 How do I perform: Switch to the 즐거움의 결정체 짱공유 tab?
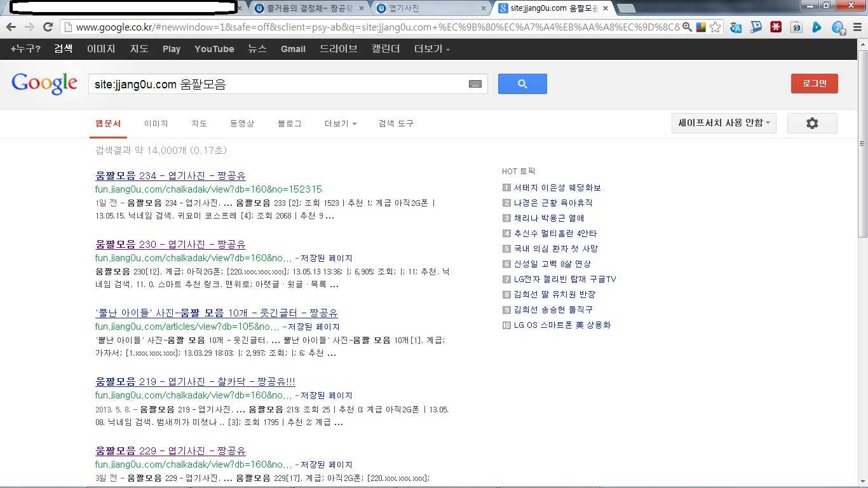pos(308,8)
